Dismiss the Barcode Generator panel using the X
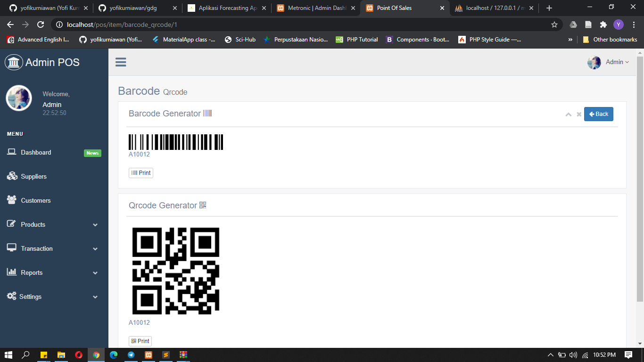The width and height of the screenshot is (644, 362). click(579, 114)
